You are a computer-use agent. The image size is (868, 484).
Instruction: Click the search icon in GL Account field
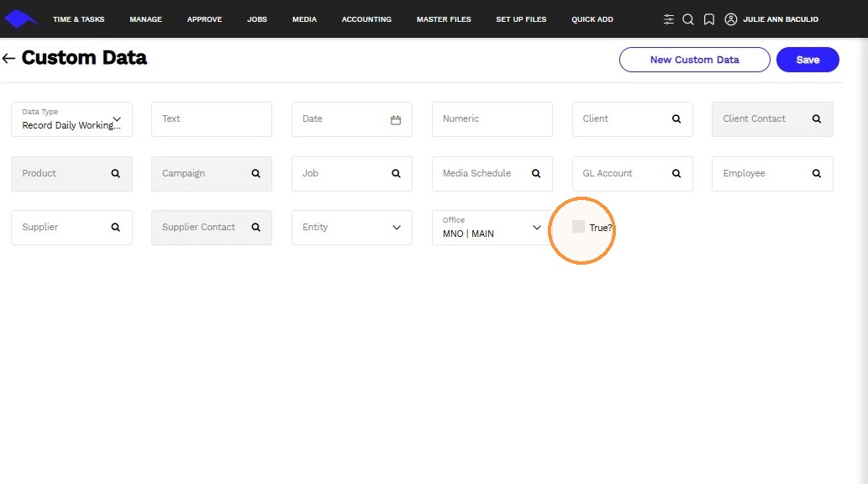coord(676,173)
